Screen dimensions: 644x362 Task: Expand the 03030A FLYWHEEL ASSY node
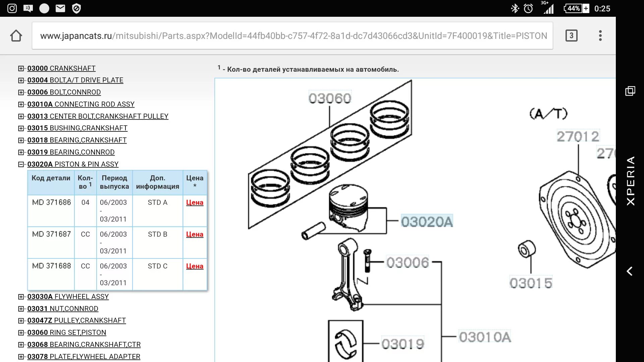point(21,297)
